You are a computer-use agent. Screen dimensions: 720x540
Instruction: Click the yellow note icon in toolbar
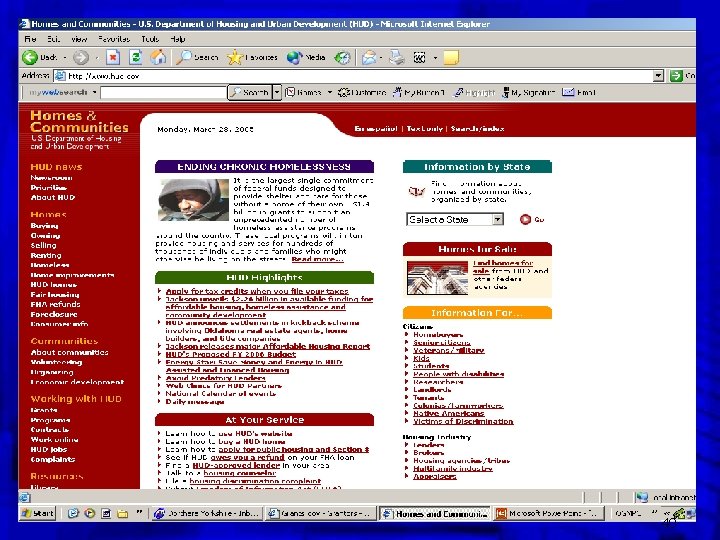pyautogui.click(x=451, y=57)
